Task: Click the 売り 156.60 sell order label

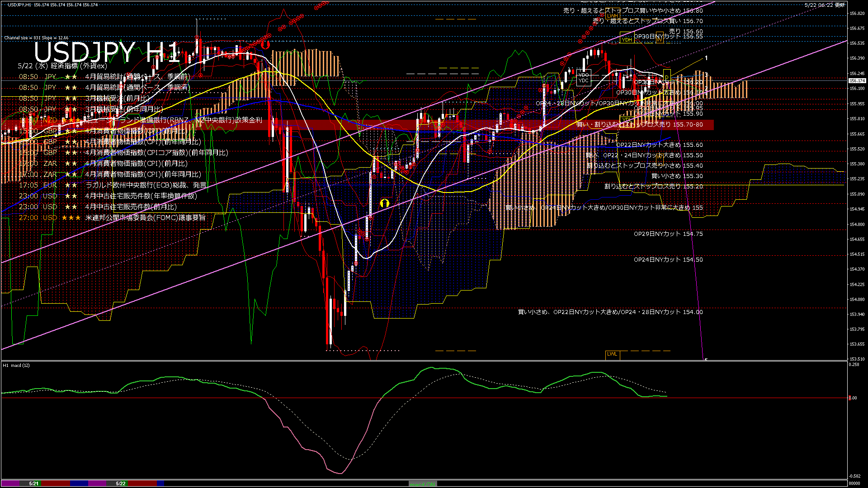Action: (x=686, y=32)
